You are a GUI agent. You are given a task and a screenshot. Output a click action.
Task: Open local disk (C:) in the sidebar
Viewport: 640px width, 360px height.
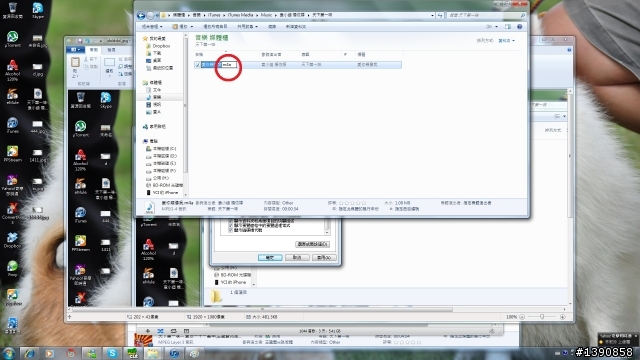click(x=161, y=149)
